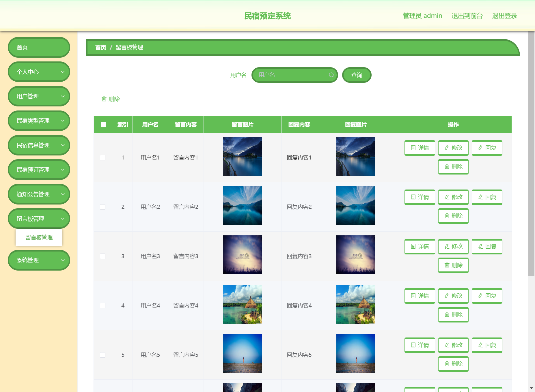Click the 退出登录 link
Viewport: 535px width, 392px height.
pos(504,16)
